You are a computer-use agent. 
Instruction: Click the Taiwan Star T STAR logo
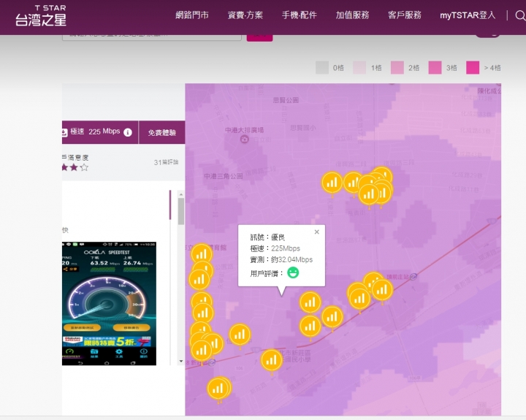pos(41,16)
